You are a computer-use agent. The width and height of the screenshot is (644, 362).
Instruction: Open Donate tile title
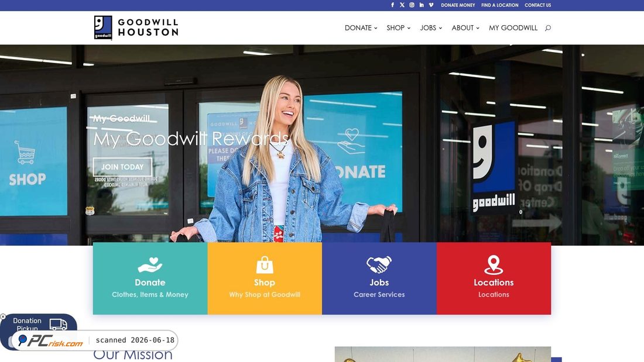pyautogui.click(x=150, y=282)
